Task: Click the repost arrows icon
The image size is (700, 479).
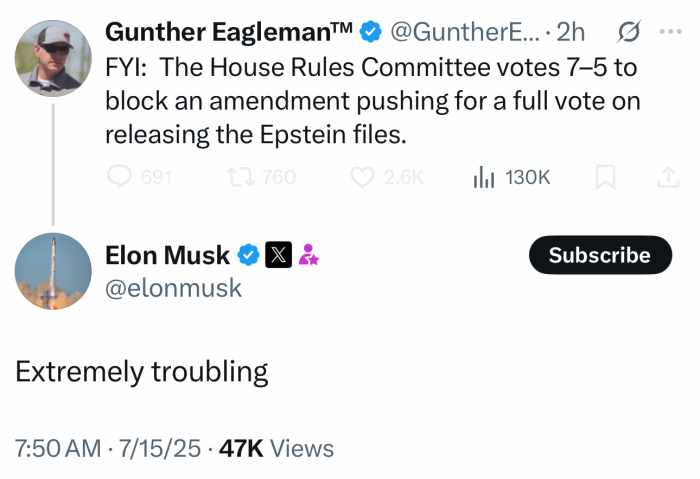Action: pos(242,177)
